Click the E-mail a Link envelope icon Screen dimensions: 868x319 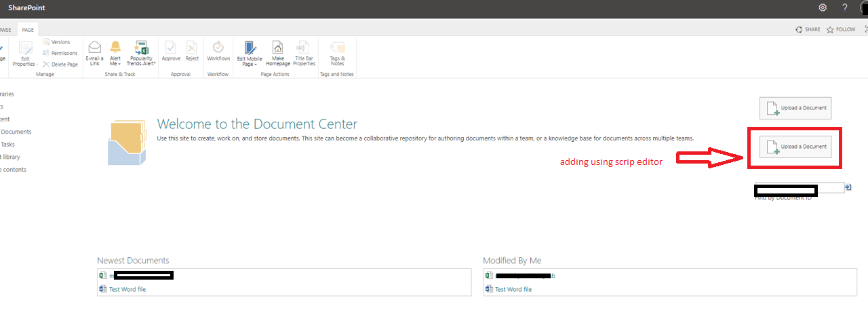(x=95, y=47)
